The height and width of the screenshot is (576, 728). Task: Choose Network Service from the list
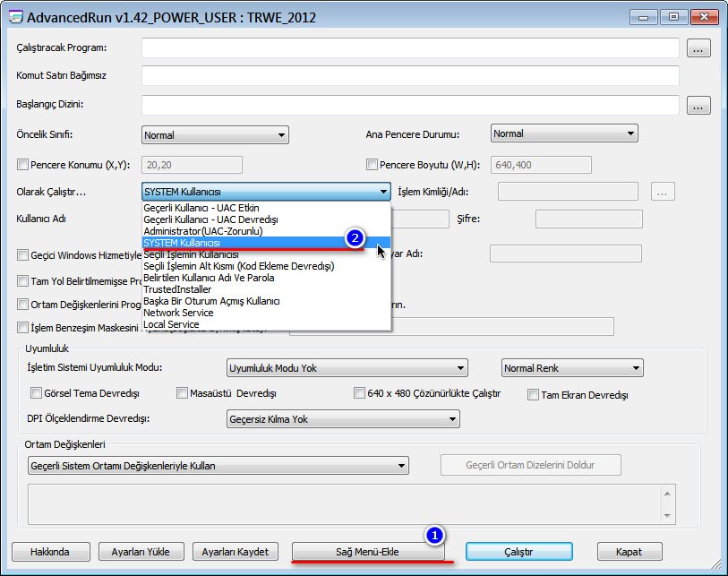[x=266, y=313]
